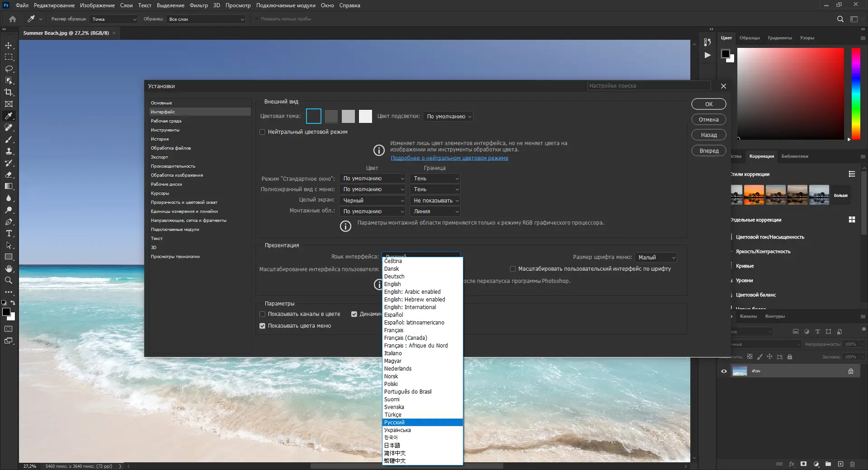
Task: Select the Eraser tool
Action: 9,174
